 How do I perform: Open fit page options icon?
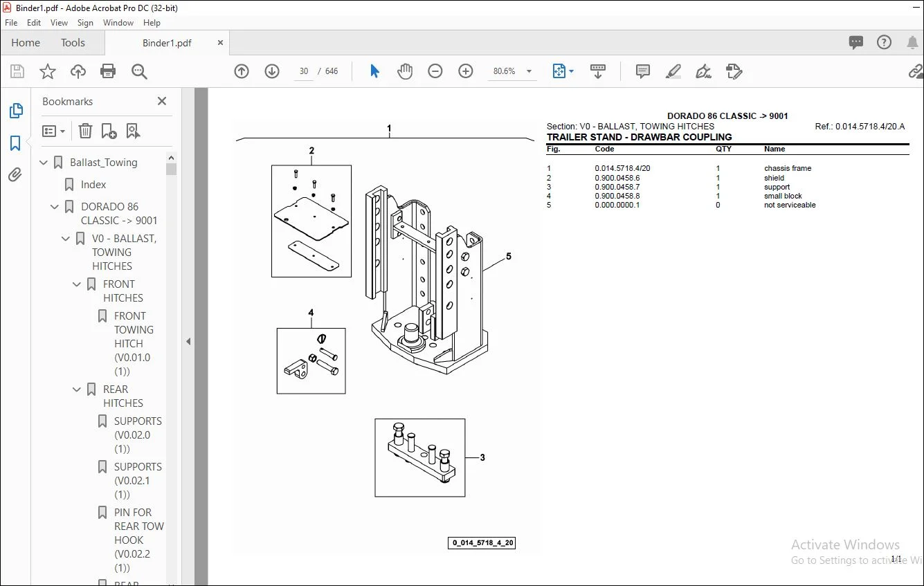[562, 71]
